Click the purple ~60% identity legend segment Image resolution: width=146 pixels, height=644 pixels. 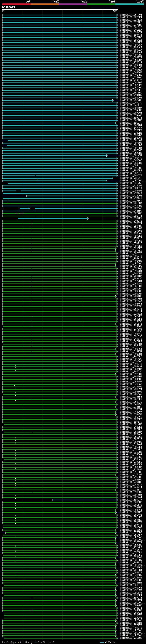(73, 4)
